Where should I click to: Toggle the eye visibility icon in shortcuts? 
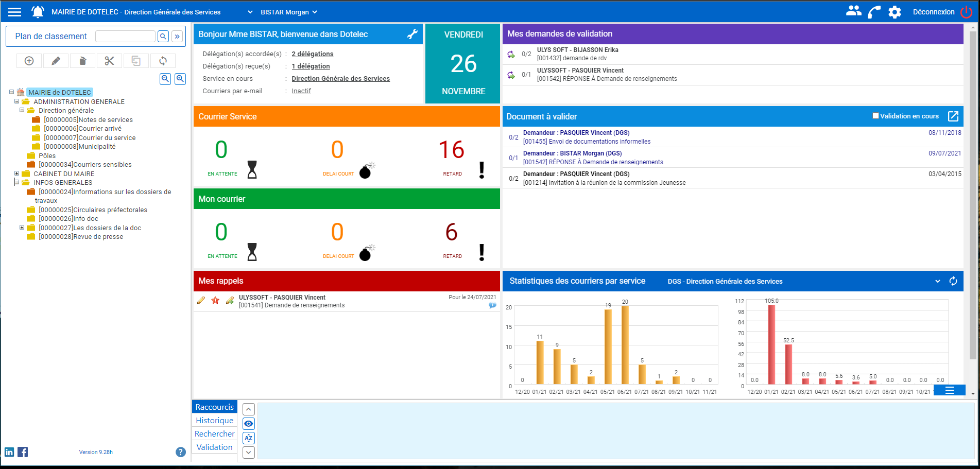click(x=249, y=424)
